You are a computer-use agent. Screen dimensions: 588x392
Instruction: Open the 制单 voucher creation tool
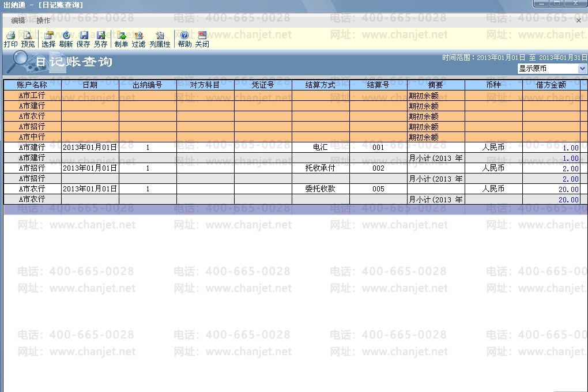[121, 39]
